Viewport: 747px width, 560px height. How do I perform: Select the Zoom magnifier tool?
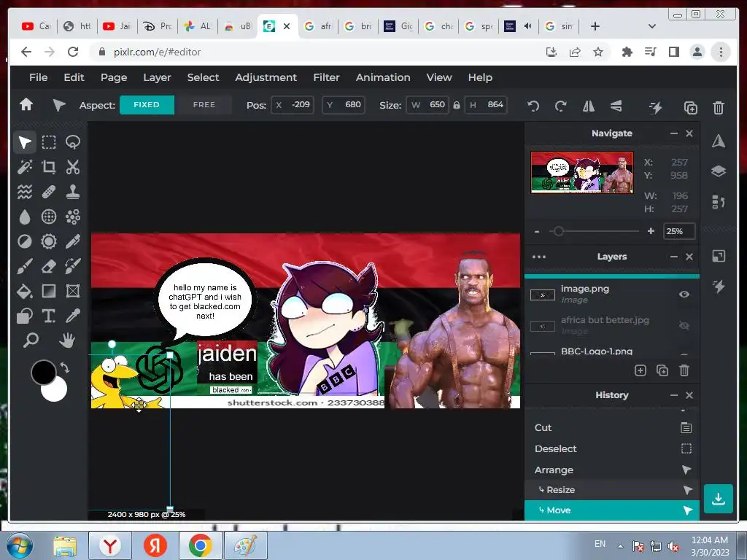pyautogui.click(x=31, y=340)
